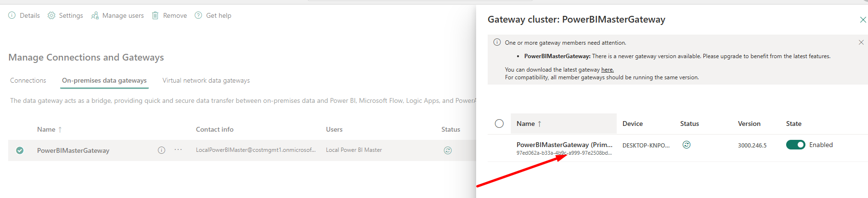Switch to the Connections tab
This screenshot has width=868, height=198.
28,80
